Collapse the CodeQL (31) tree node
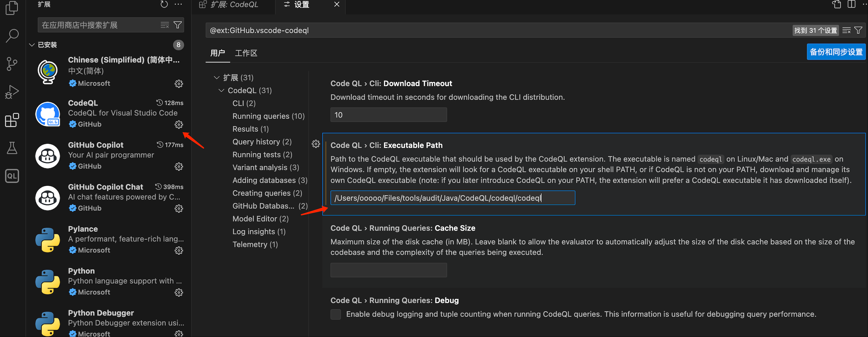The width and height of the screenshot is (868, 337). (221, 91)
